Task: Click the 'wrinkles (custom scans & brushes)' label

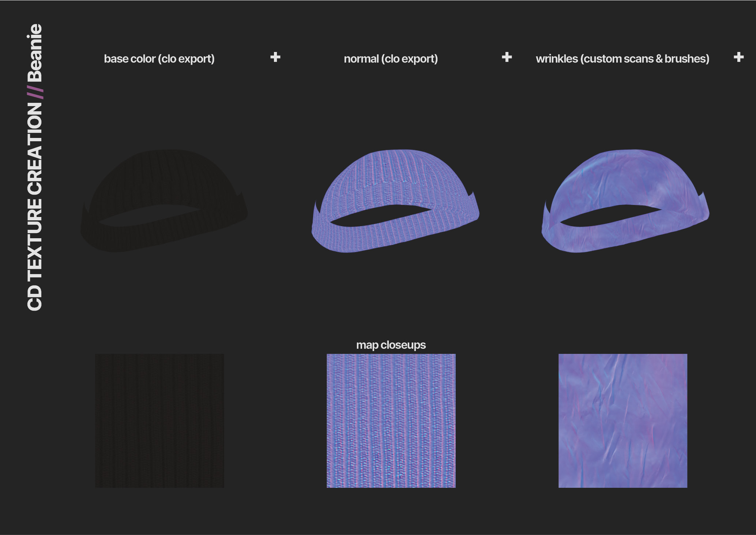Action: click(x=623, y=59)
